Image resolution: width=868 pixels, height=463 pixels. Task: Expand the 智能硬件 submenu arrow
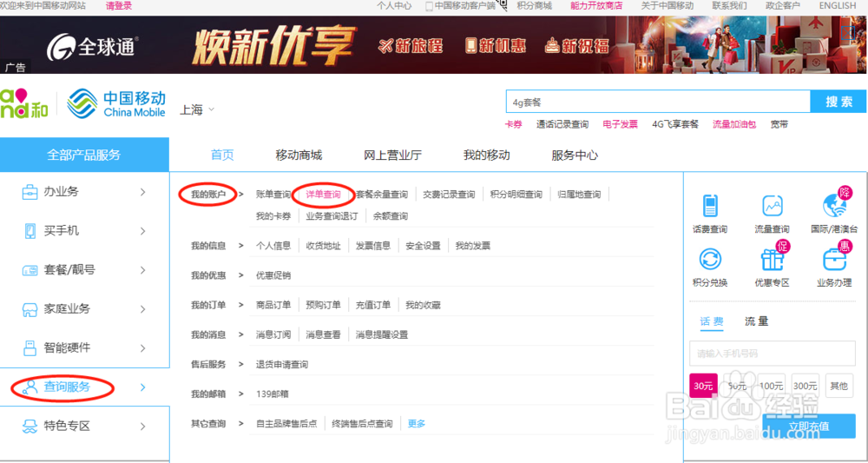pos(142,348)
